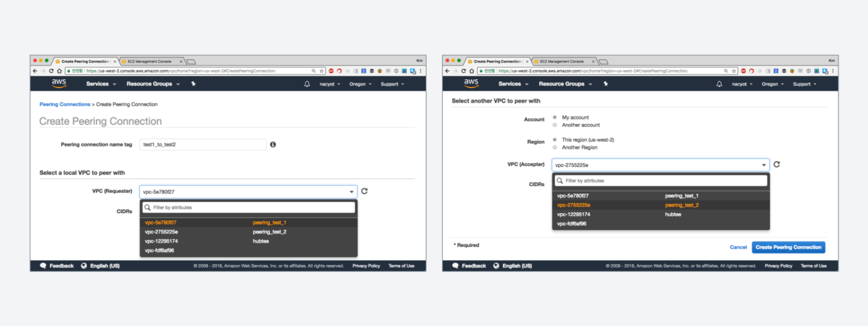Switch to EC2 Management Console tab in left window
Screen dimensions: 868x326
149,61
